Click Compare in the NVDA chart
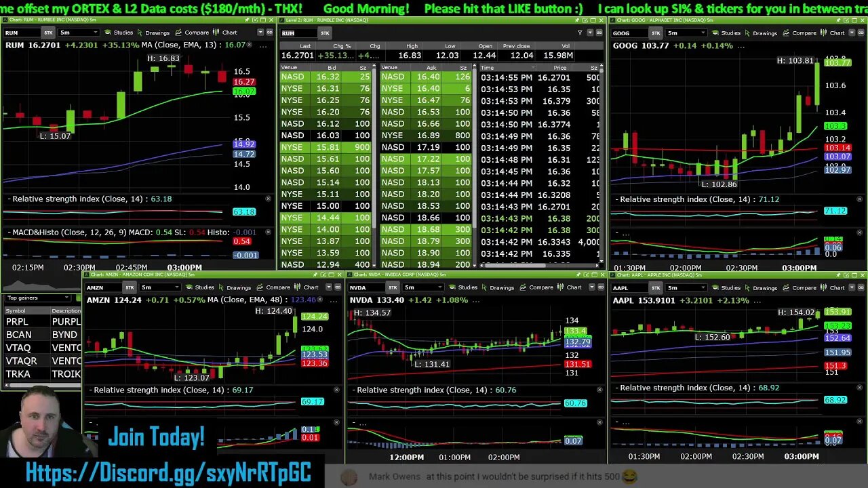The height and width of the screenshot is (488, 868). (x=536, y=287)
